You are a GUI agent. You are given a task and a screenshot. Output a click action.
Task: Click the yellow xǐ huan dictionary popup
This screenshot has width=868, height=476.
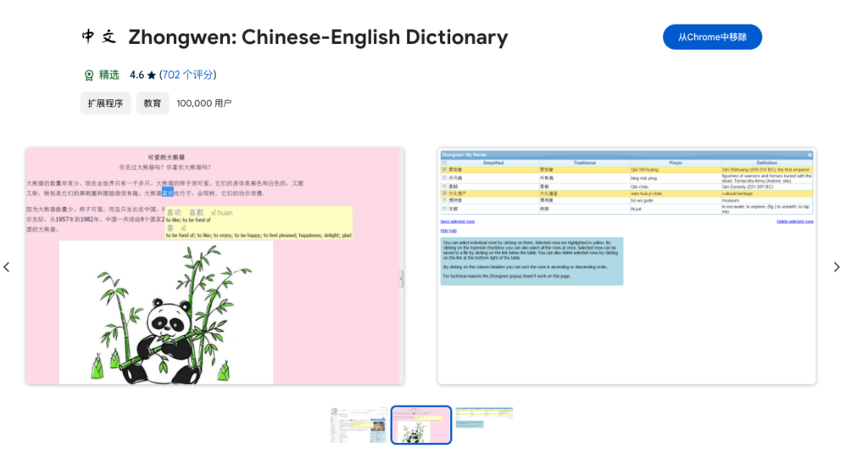click(x=258, y=222)
